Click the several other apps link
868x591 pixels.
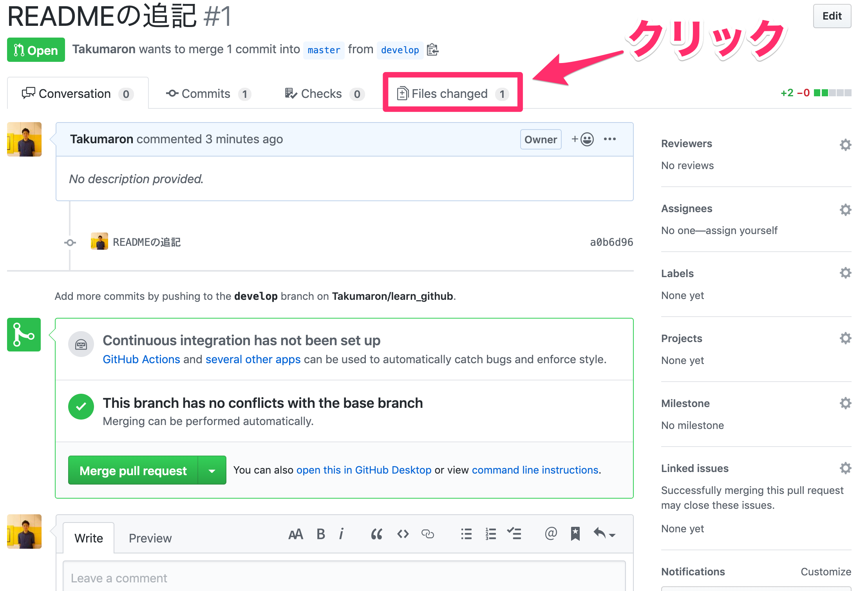pyautogui.click(x=253, y=359)
